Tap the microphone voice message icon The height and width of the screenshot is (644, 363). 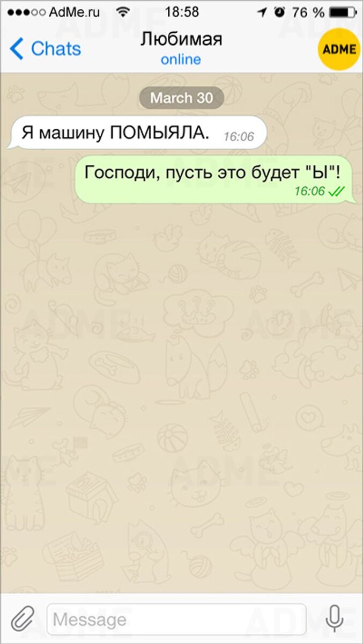point(335,619)
